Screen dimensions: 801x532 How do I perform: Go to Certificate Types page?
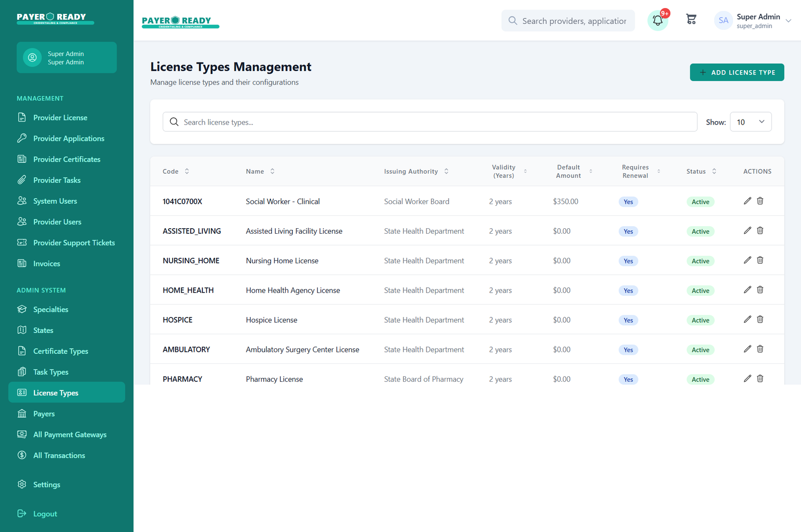pyautogui.click(x=61, y=351)
